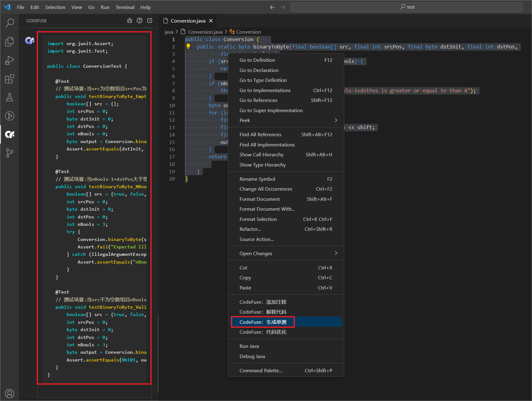Choose Go to Definition
Image resolution: width=532 pixels, height=401 pixels.
(286, 60)
